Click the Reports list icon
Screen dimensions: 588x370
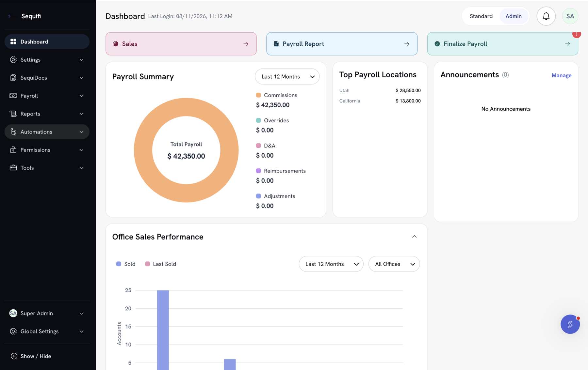13,114
